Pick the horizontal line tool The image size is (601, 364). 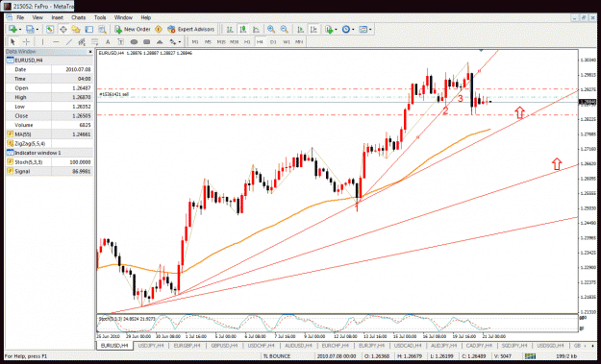tap(56, 41)
